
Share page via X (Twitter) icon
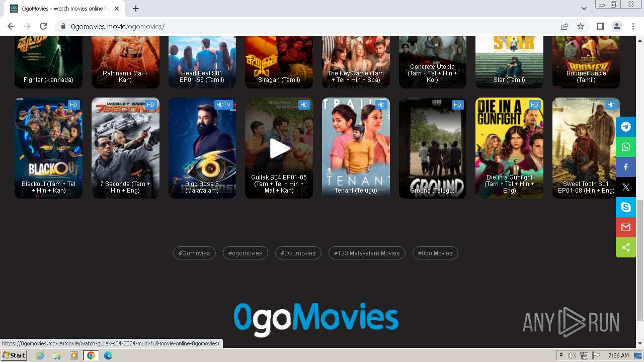point(626,187)
